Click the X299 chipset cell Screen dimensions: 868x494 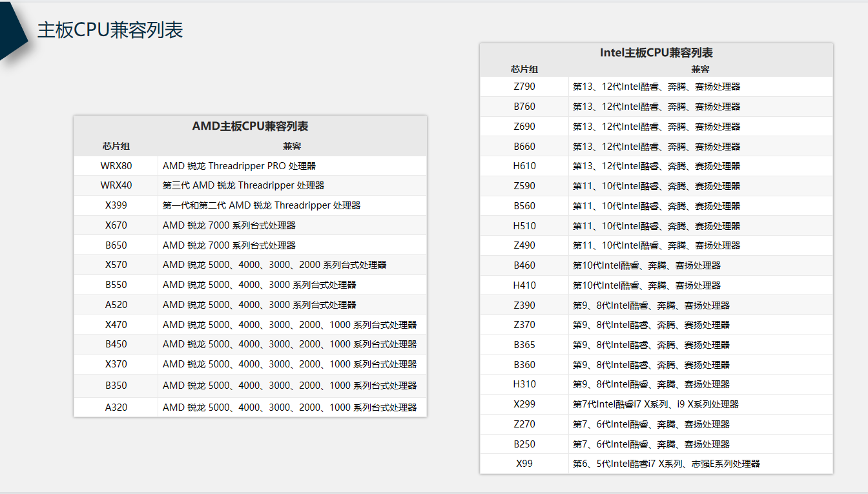[524, 404]
